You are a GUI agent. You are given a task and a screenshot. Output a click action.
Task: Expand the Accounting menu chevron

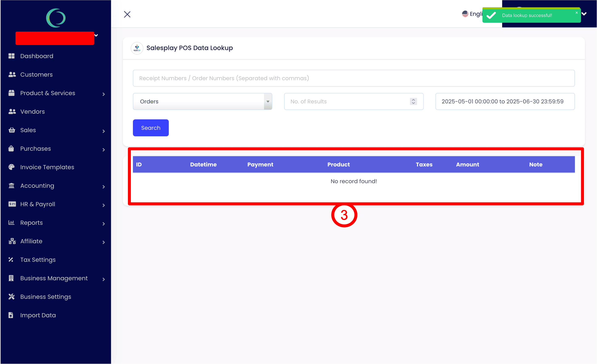[104, 187]
